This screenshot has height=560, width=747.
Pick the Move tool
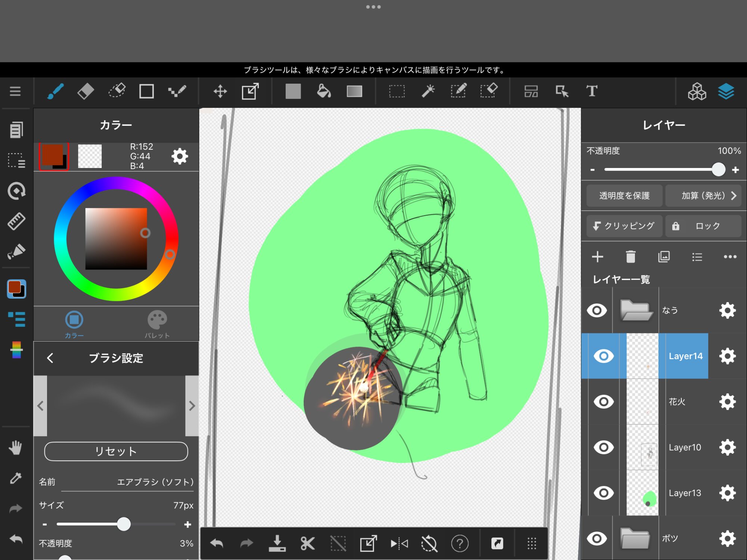pyautogui.click(x=220, y=91)
